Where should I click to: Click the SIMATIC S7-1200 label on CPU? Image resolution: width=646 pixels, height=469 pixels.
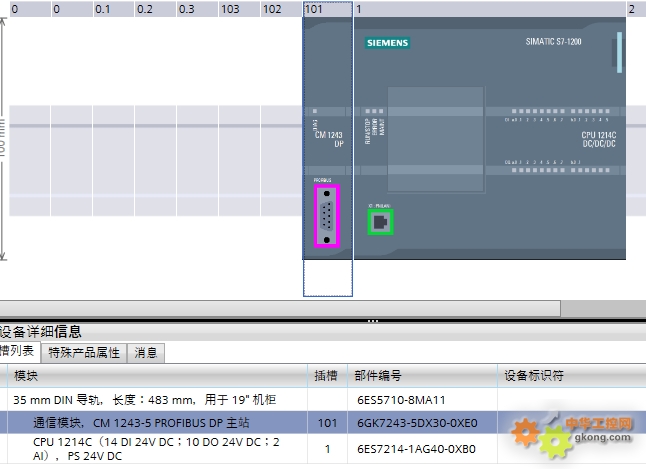[x=553, y=42]
